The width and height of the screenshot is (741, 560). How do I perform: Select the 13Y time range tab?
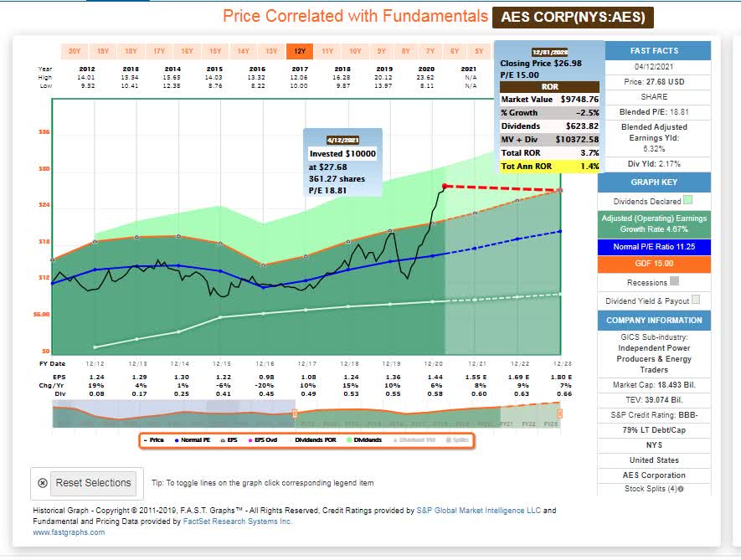(271, 52)
